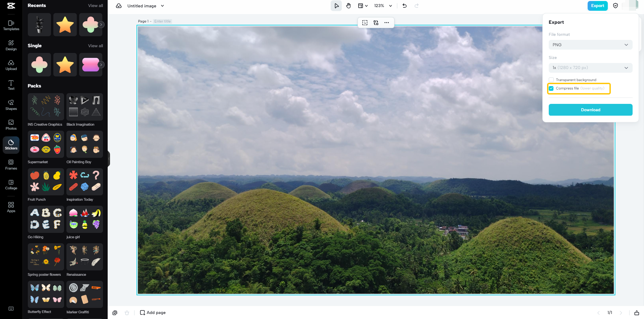This screenshot has width=644, height=319.
Task: Open the Supermarket sticker pack
Action: (46, 144)
